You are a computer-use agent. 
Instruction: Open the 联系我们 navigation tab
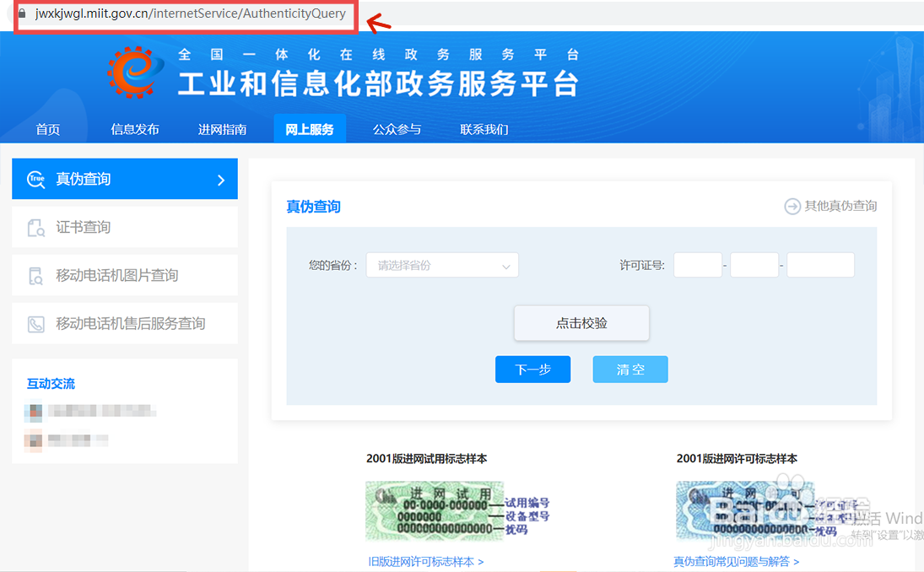[x=484, y=129]
